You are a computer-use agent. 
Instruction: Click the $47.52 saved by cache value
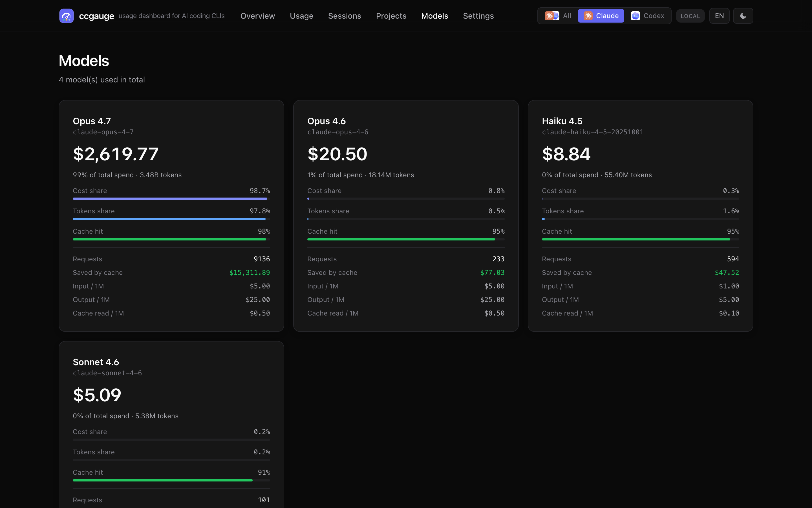pos(727,272)
